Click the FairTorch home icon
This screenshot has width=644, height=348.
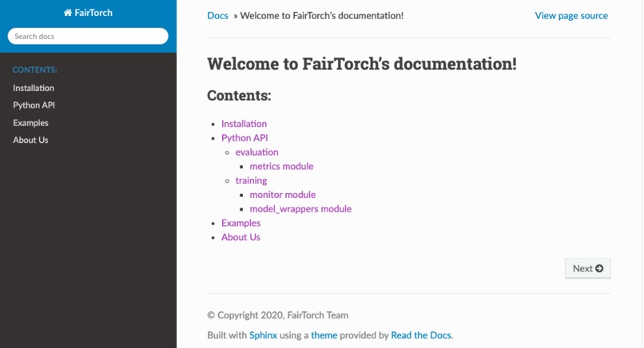(68, 13)
